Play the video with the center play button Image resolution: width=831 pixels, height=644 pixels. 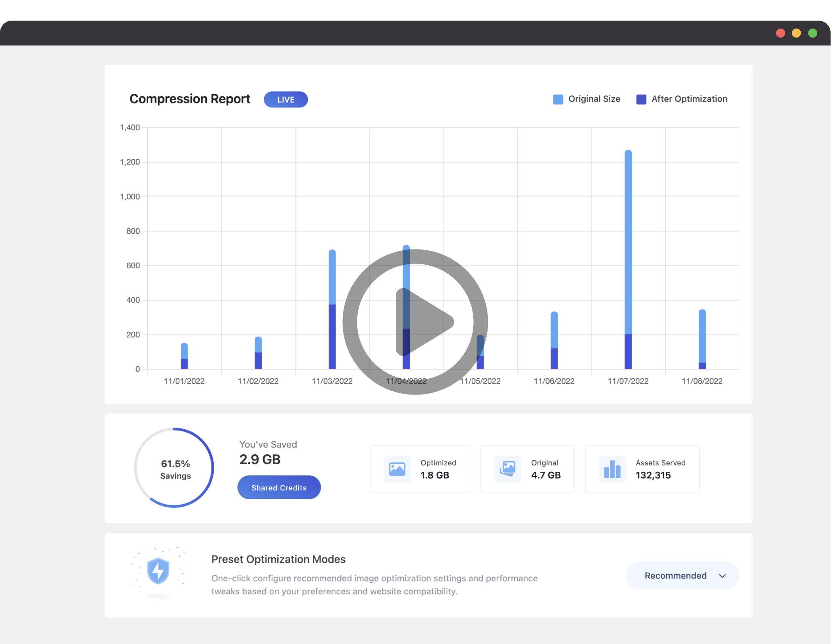[x=415, y=322]
